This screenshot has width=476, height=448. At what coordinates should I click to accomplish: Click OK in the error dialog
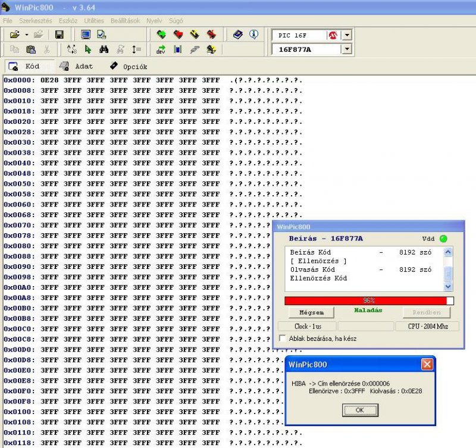[x=360, y=410]
